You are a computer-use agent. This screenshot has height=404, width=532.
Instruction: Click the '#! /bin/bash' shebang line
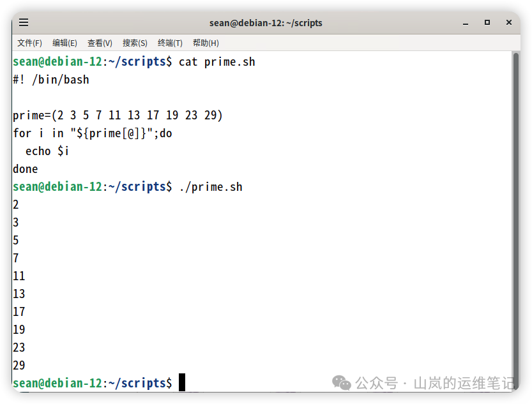click(x=51, y=80)
